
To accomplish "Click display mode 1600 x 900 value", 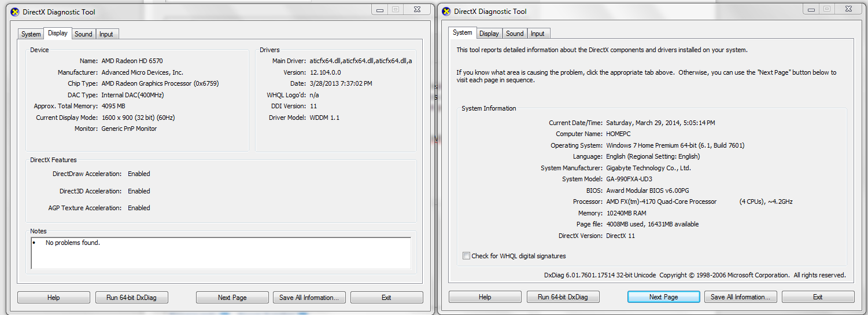I will (x=138, y=118).
